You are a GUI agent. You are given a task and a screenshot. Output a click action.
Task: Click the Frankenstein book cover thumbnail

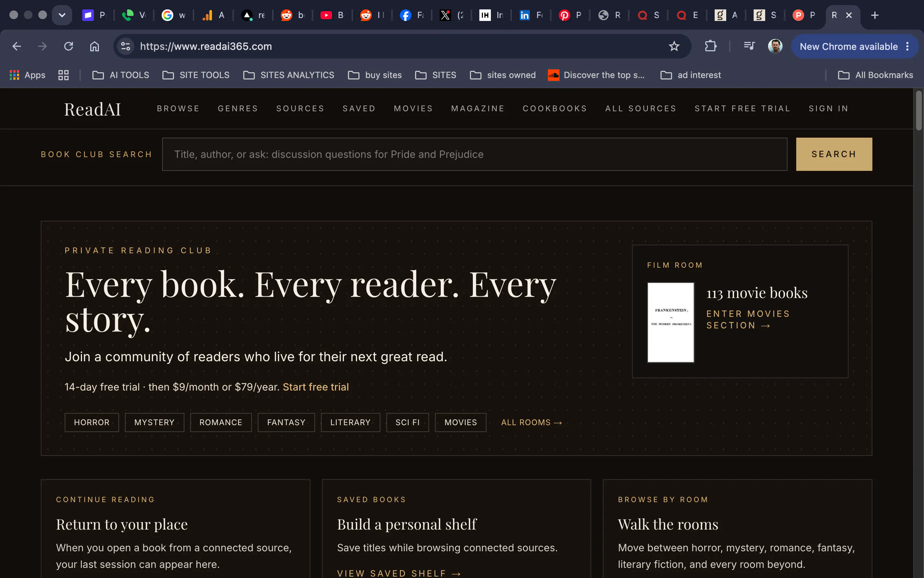point(671,322)
